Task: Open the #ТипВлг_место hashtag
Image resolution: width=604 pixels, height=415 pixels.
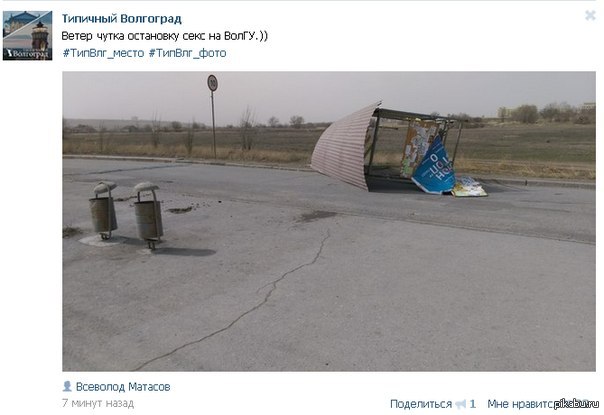Action: (x=103, y=53)
